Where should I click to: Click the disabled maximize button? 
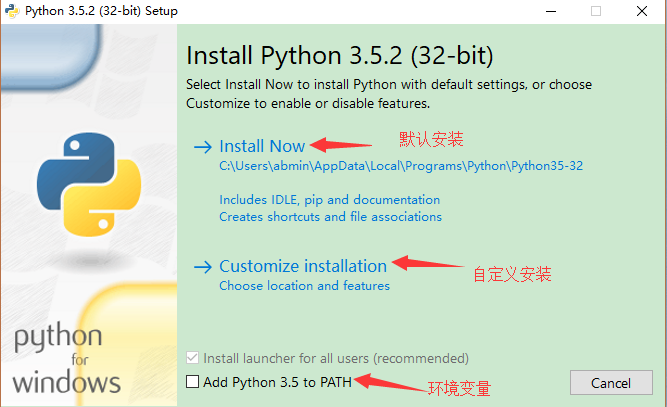tap(596, 11)
